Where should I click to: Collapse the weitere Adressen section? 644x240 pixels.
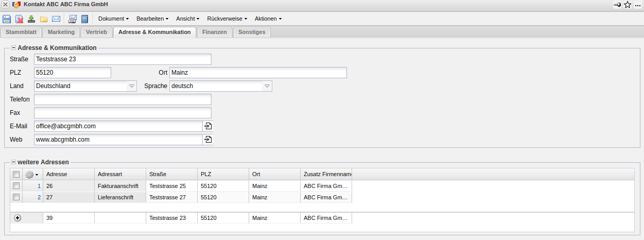[x=14, y=162]
